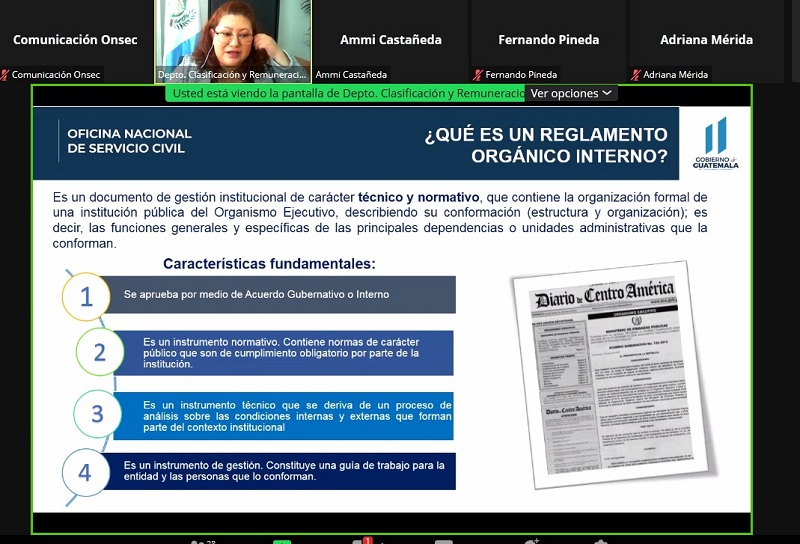Click Fernando Pineda's muted microphone icon

tap(479, 75)
